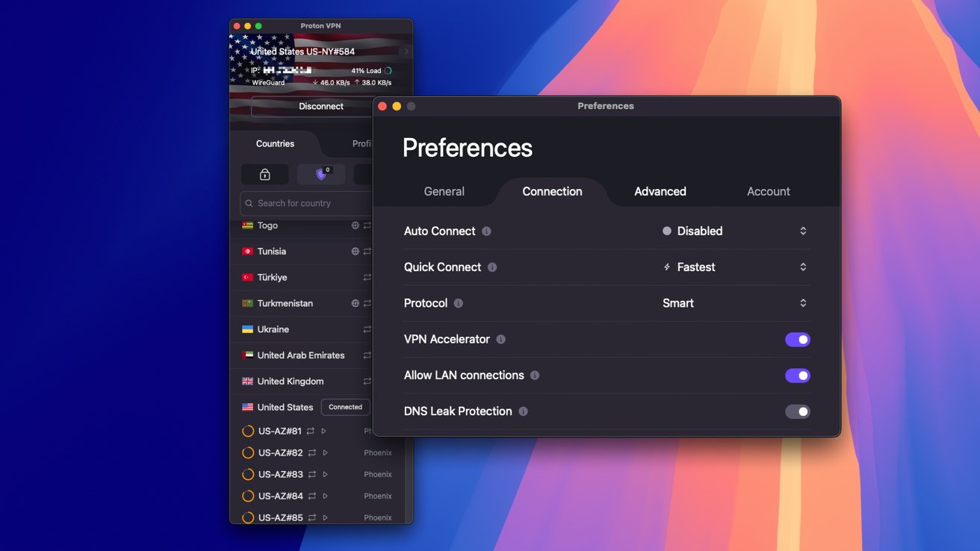Click the load circle of US-AZ#83
Screen dimensions: 980x551
tap(248, 474)
